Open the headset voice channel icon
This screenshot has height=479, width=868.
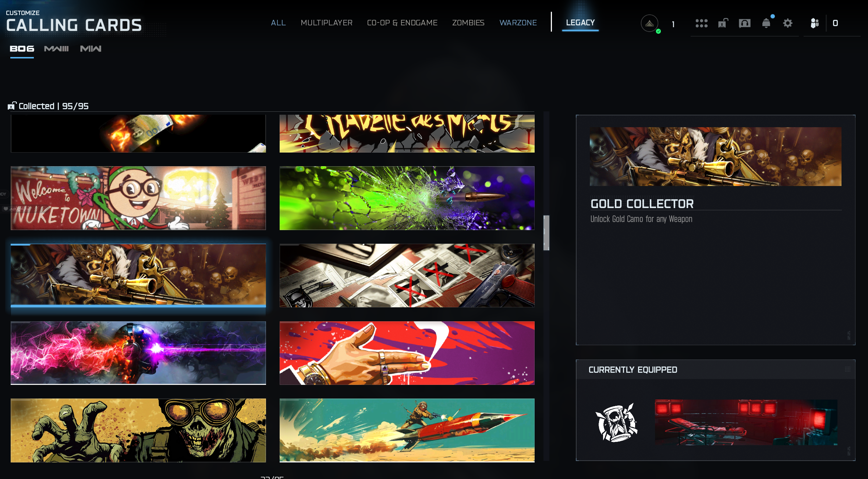pyautogui.click(x=744, y=23)
